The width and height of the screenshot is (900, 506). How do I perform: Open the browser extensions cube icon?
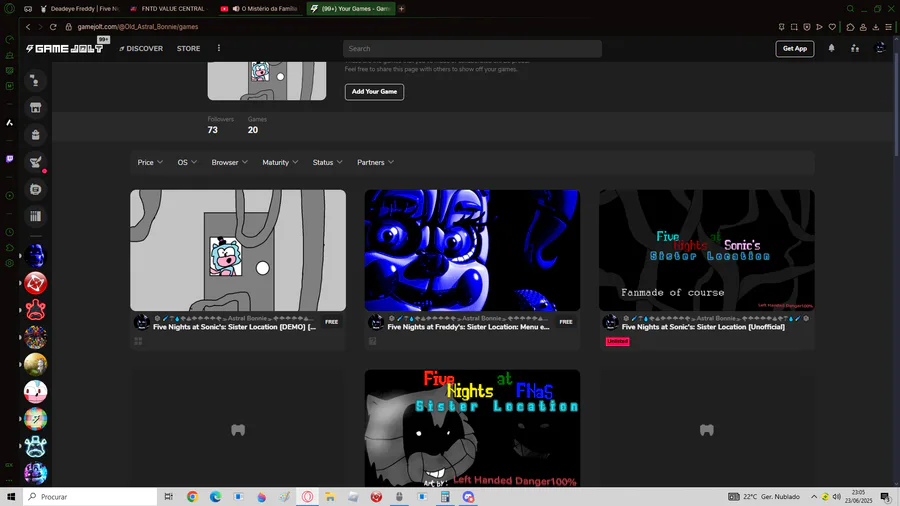click(850, 27)
